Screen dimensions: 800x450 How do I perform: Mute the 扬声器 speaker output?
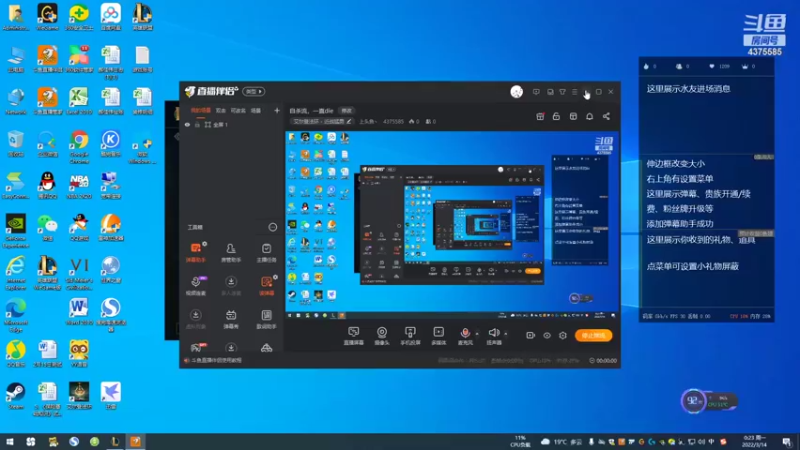point(494,336)
